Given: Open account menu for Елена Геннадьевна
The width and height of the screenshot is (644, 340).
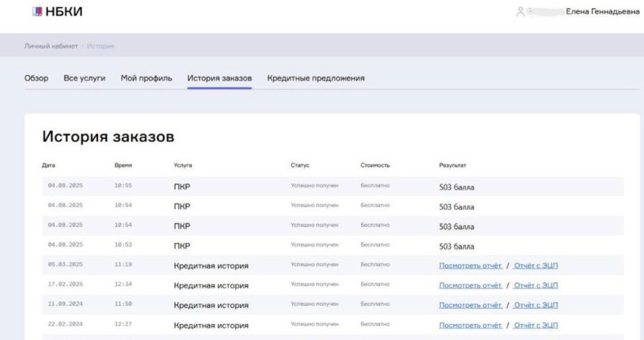Looking at the screenshot, I should click(602, 12).
